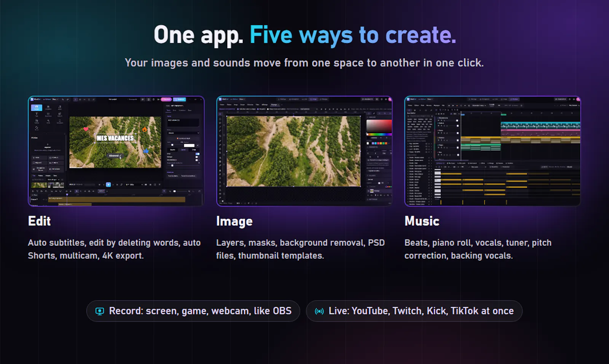609x364 pixels.
Task: Click the broadcast signal icon before Live
Action: pos(319,311)
